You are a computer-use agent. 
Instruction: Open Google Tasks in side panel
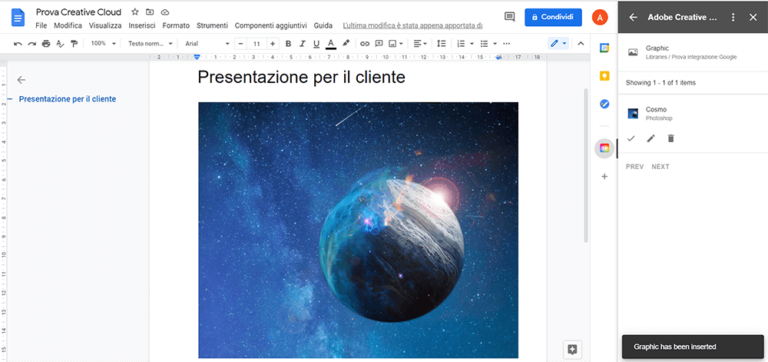[x=604, y=104]
